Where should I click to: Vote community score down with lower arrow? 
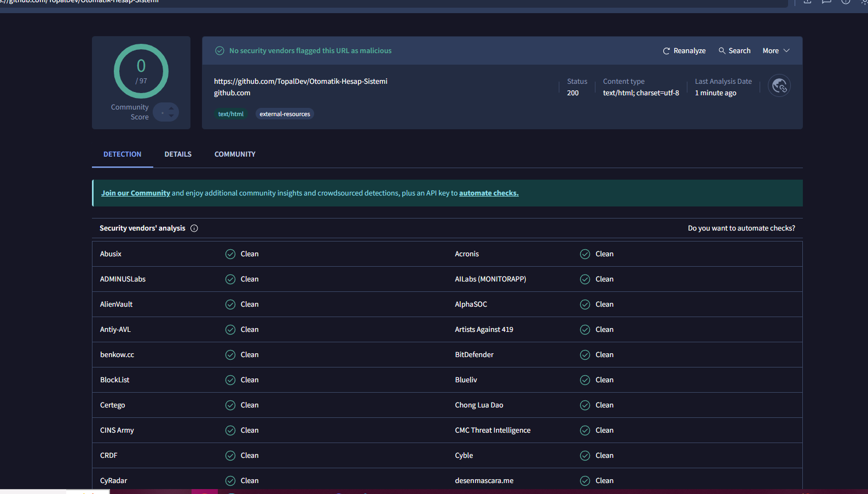tap(171, 116)
